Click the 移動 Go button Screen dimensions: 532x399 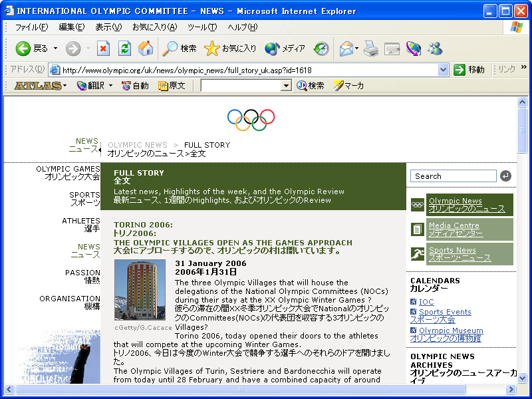[469, 70]
